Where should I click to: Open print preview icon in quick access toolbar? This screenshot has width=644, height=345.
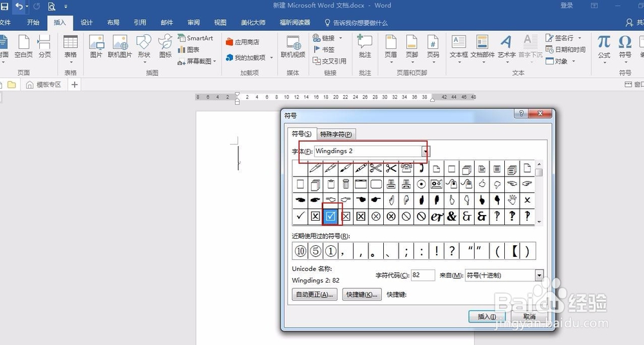pyautogui.click(x=52, y=6)
